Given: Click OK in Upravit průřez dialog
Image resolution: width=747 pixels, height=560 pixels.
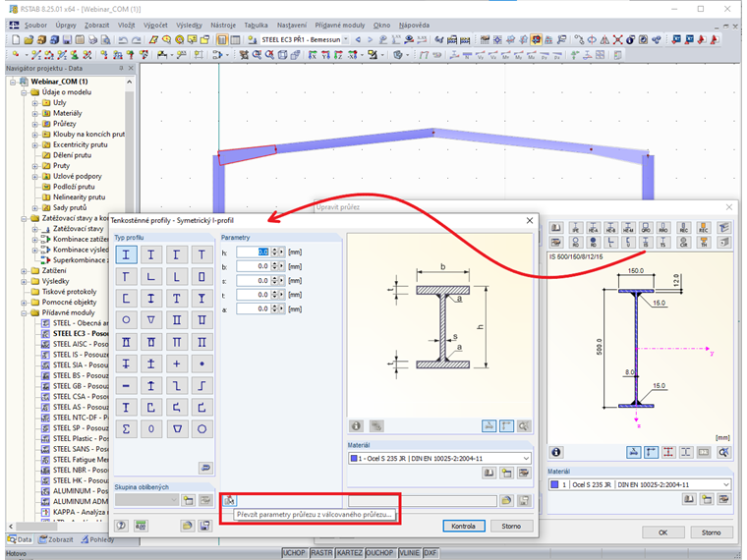Looking at the screenshot, I should tap(663, 532).
